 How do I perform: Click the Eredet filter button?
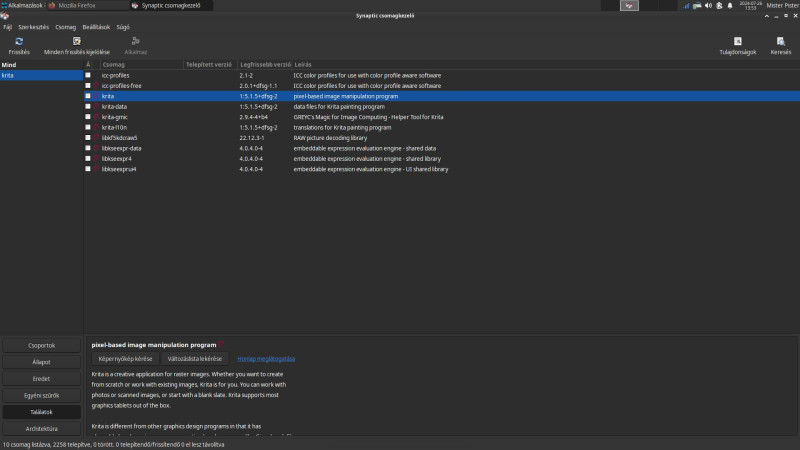[41, 379]
